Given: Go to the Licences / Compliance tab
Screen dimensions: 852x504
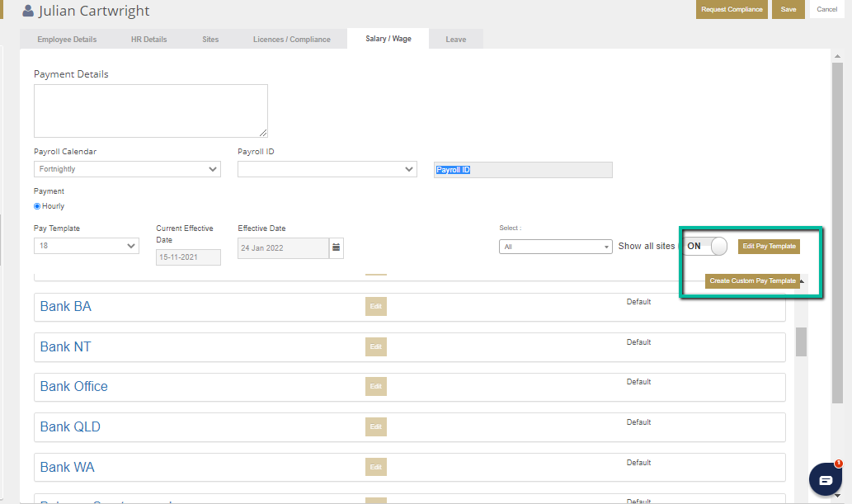Looking at the screenshot, I should tap(292, 39).
